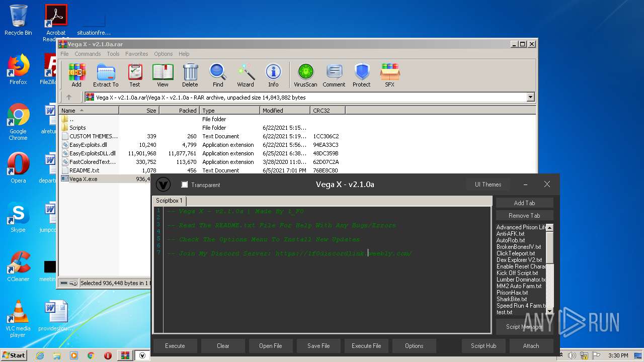The width and height of the screenshot is (644, 362).
Task: Click the Save File button
Action: pyautogui.click(x=318, y=346)
